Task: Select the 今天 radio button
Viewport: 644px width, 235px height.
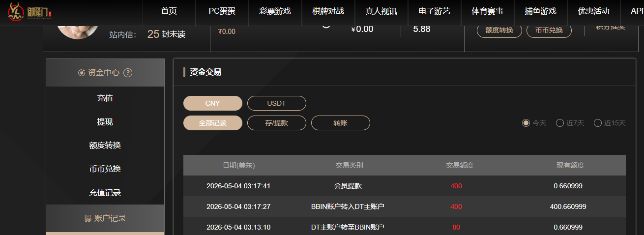Action: [526, 123]
